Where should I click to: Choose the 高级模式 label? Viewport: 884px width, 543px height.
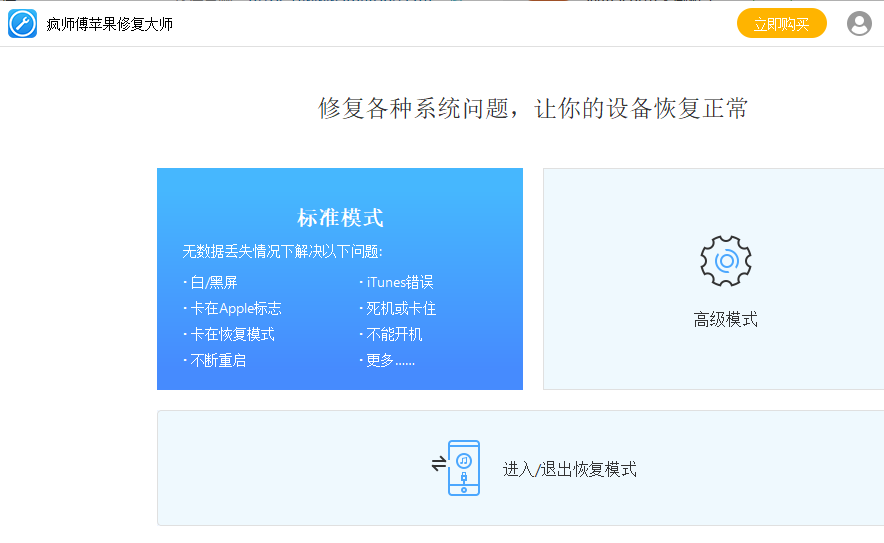pyautogui.click(x=726, y=320)
